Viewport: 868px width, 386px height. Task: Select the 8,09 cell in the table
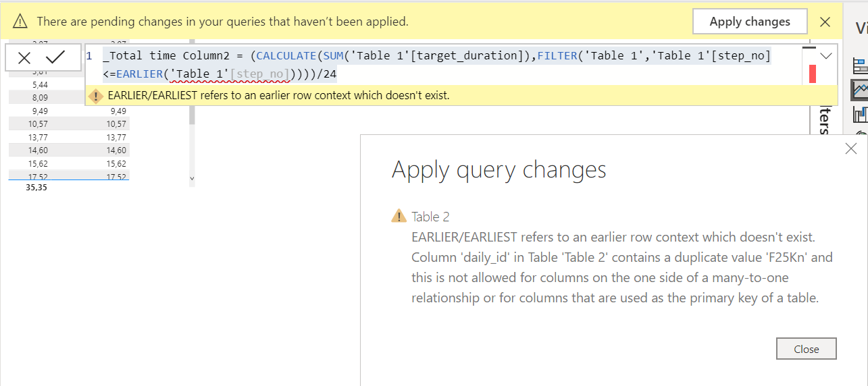coord(39,98)
